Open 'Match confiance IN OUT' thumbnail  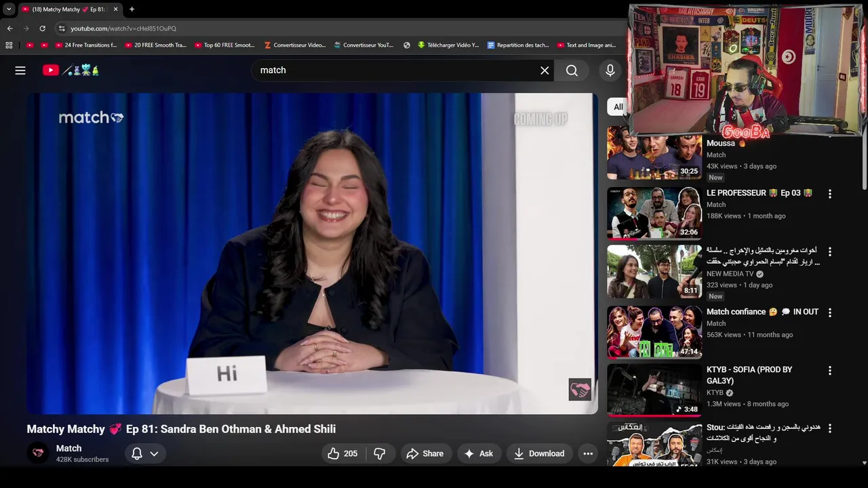tap(654, 332)
